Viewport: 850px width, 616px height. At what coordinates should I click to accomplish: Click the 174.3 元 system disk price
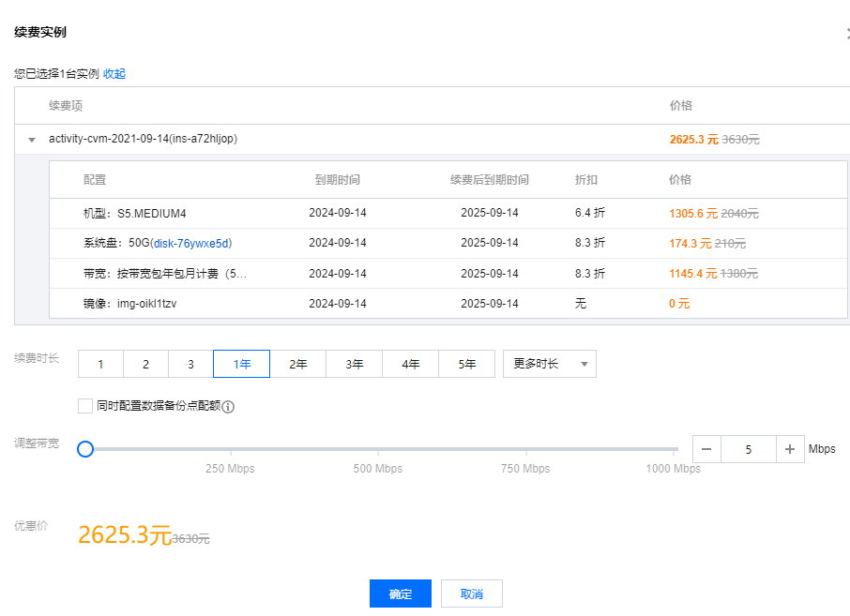click(691, 243)
